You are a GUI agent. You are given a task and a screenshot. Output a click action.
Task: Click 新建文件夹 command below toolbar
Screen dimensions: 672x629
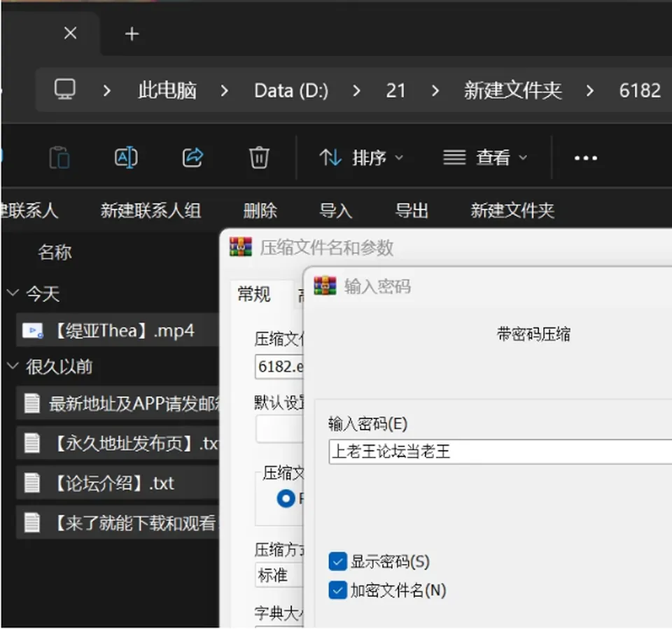[x=512, y=211]
